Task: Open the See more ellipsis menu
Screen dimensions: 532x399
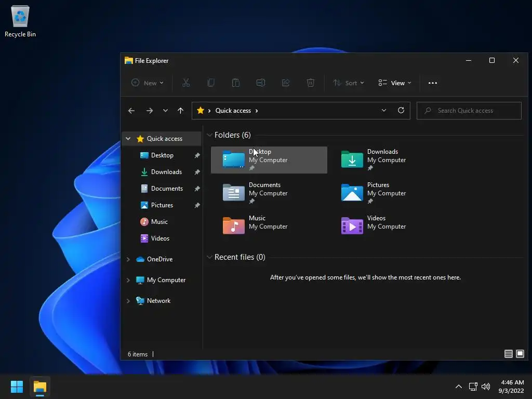Action: coord(433,83)
